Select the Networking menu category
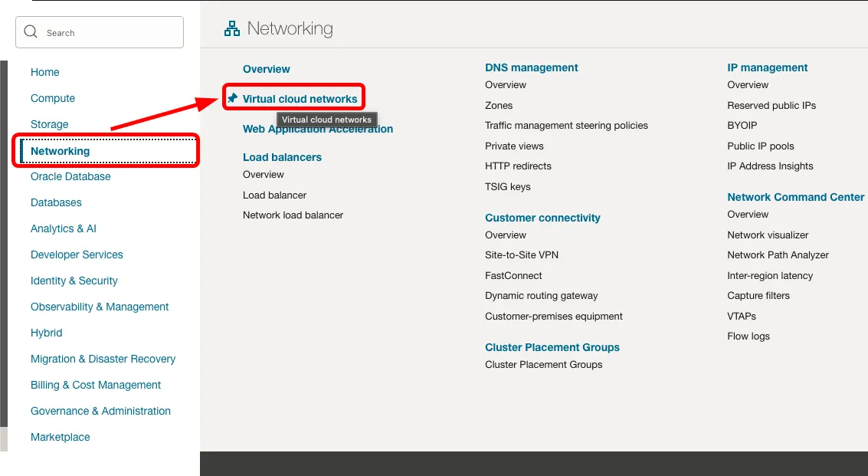 [x=60, y=151]
